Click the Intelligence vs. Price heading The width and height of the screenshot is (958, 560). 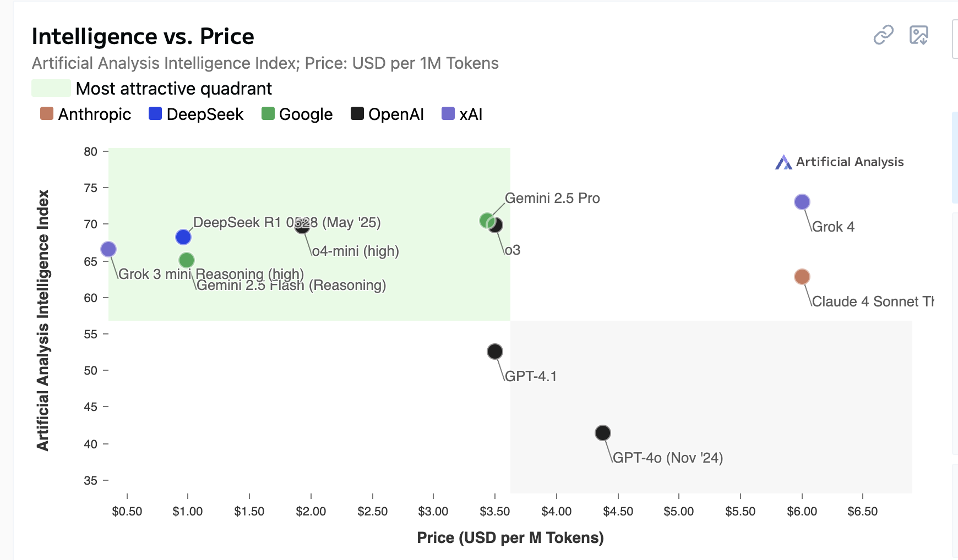coord(143,37)
